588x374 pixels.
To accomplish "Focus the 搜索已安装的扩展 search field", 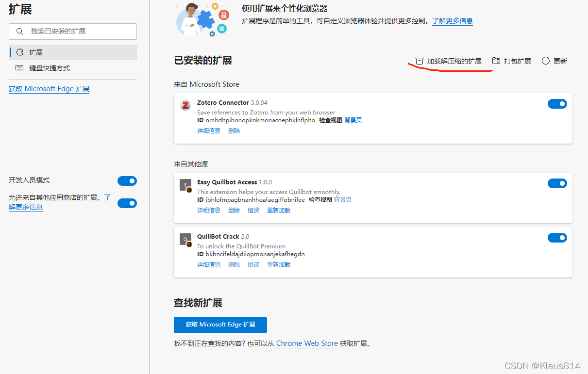I will click(x=73, y=32).
